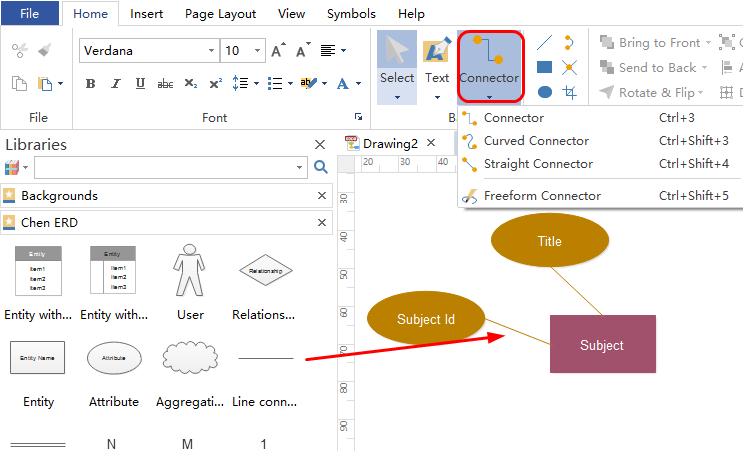Open the Page Layout ribbon tab
This screenshot has width=743, height=451.
[x=222, y=14]
